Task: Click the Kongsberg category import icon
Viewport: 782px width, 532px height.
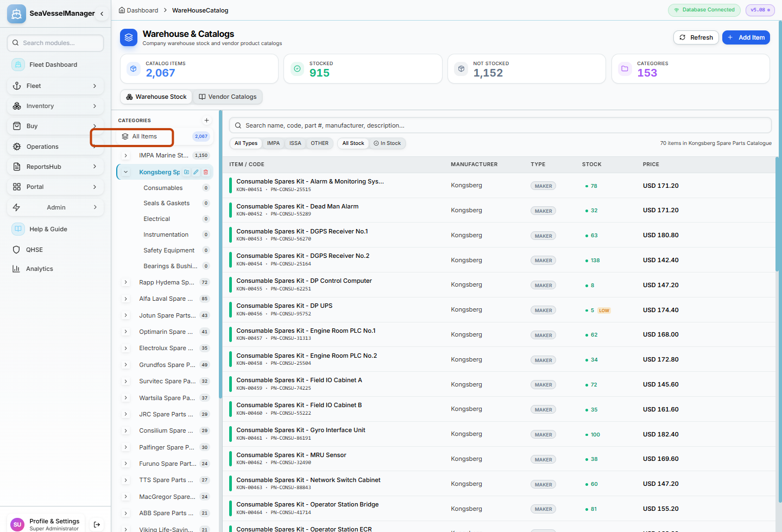Action: point(186,172)
